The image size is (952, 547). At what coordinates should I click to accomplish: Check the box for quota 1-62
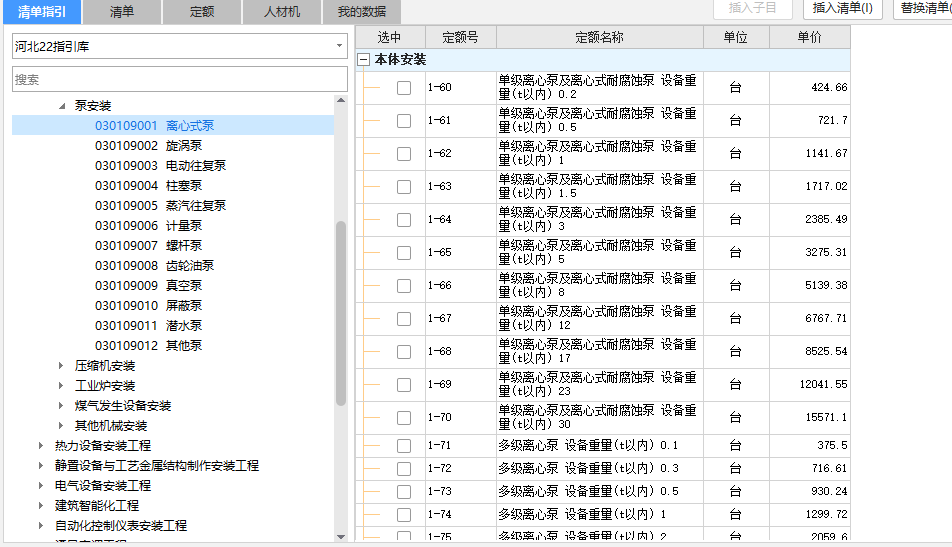404,154
